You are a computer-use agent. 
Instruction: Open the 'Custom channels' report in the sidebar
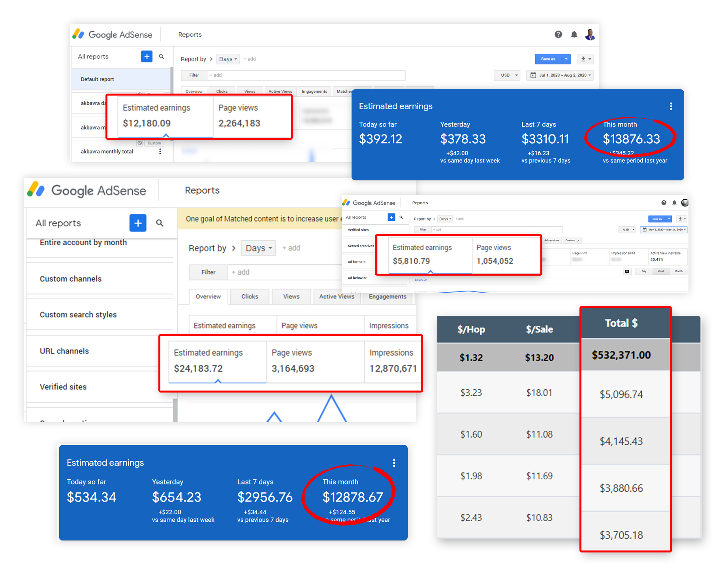point(71,279)
